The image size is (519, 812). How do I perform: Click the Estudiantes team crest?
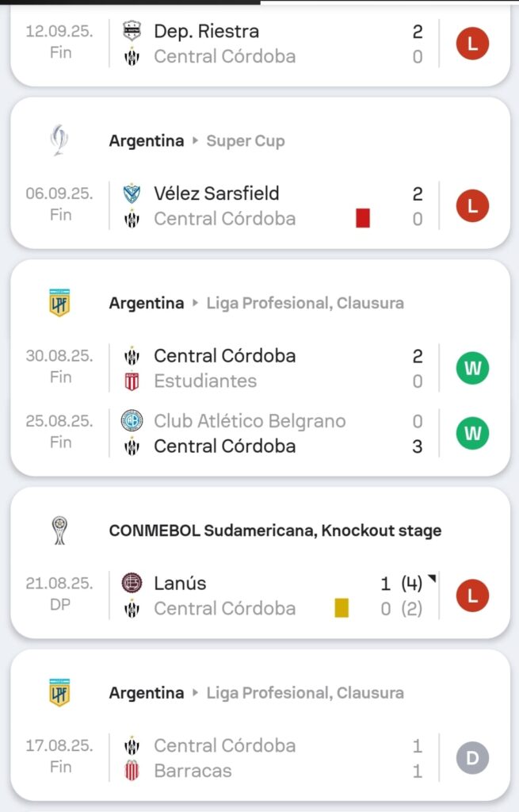[132, 381]
